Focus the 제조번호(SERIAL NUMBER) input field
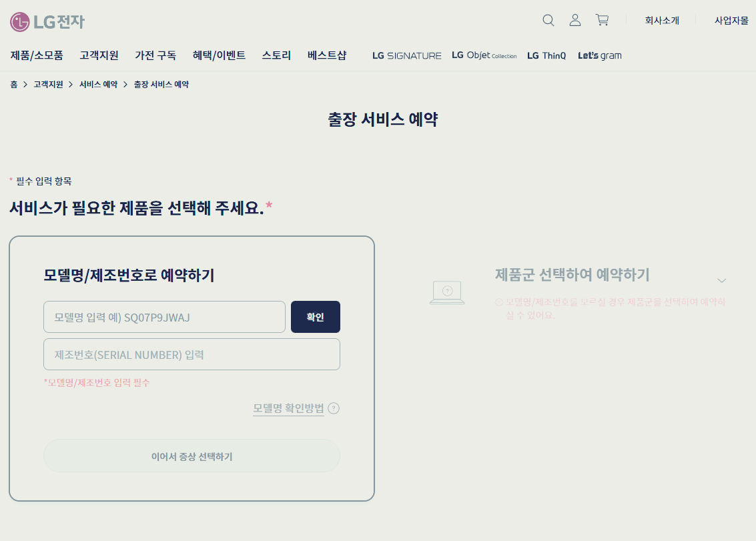 pos(192,354)
